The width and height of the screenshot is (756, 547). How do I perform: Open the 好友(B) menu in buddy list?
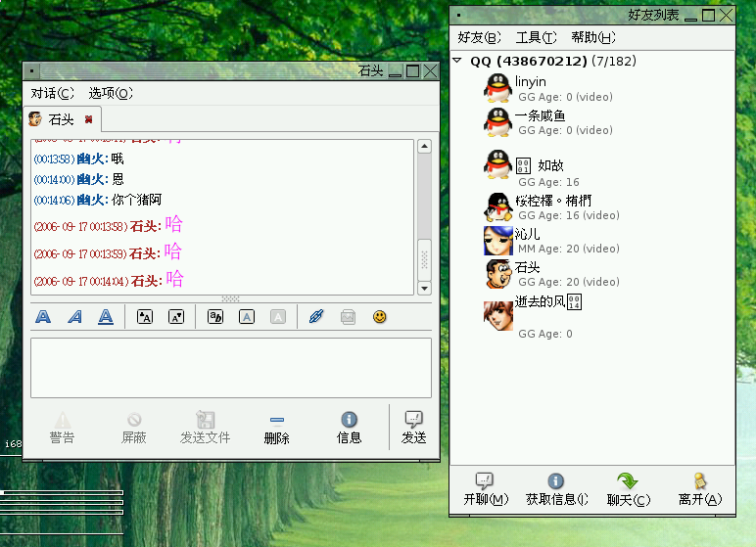(x=479, y=37)
